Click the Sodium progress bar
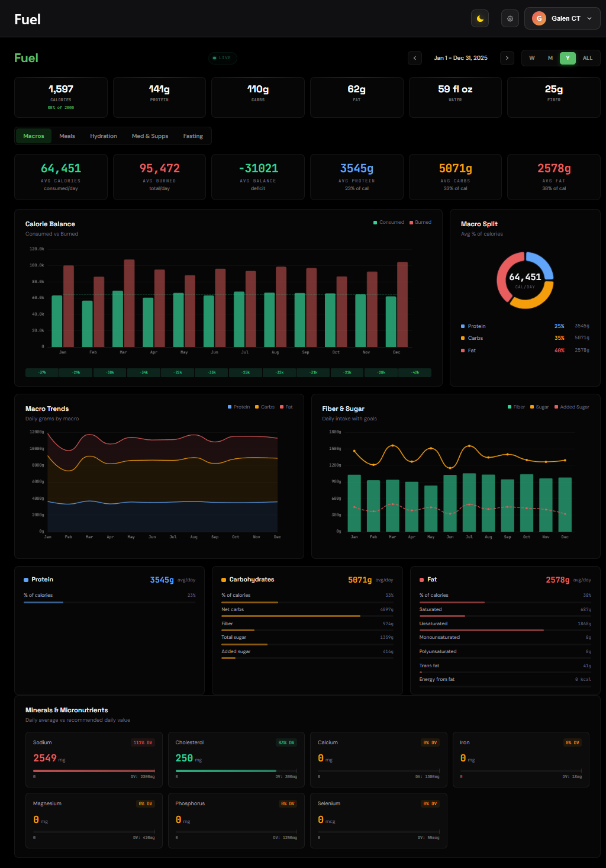Image resolution: width=606 pixels, height=868 pixels. click(94, 771)
